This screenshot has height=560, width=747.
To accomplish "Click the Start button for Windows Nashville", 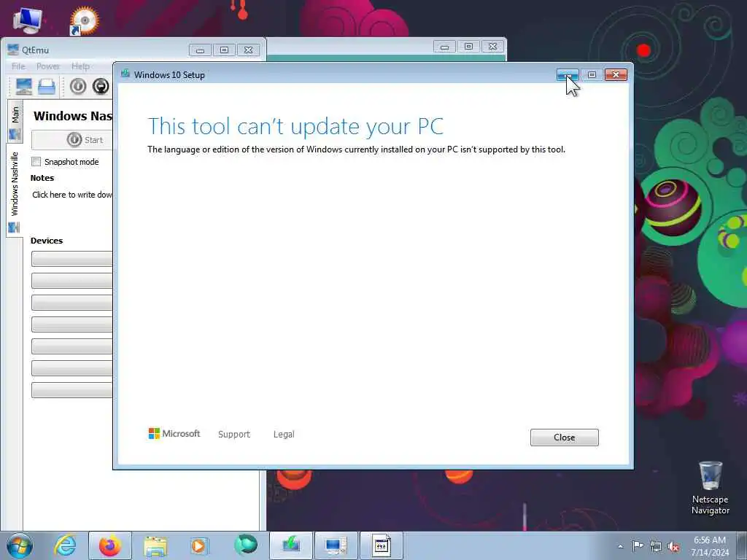I will tap(72, 140).
